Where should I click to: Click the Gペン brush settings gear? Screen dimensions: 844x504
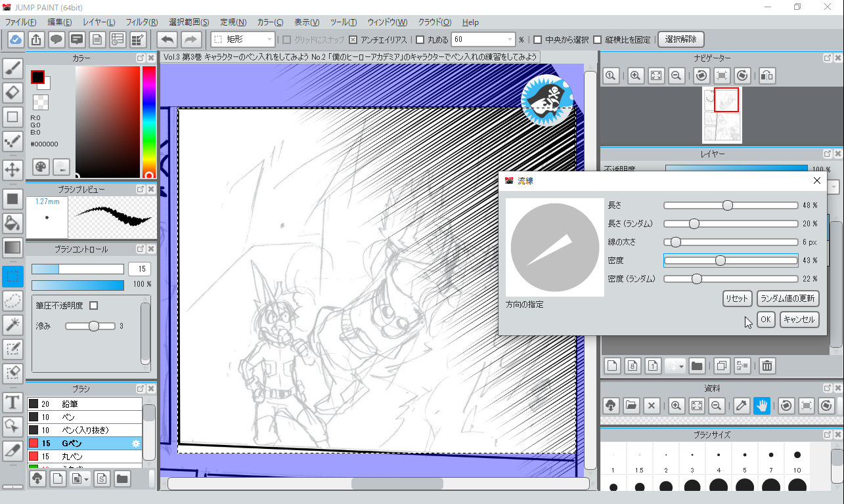tap(136, 444)
